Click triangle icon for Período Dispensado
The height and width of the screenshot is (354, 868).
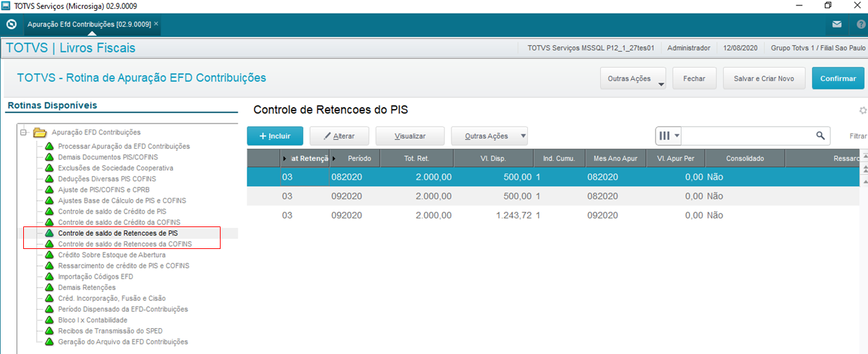click(x=49, y=310)
